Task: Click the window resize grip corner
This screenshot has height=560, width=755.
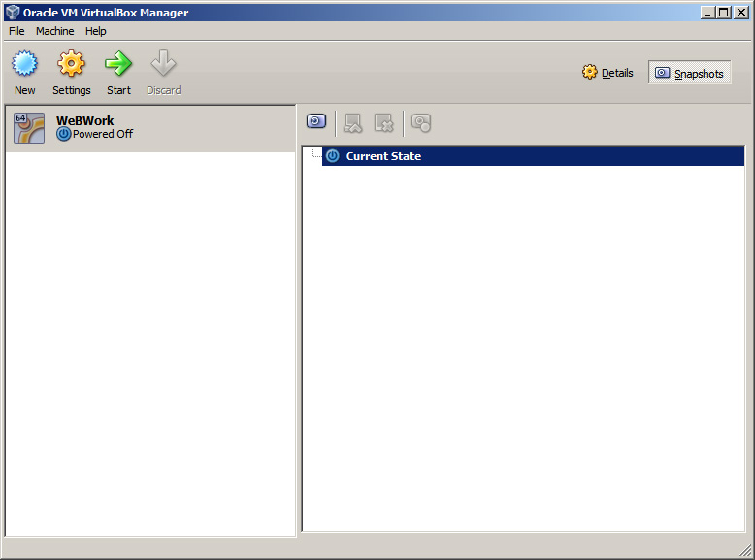Action: point(746,550)
